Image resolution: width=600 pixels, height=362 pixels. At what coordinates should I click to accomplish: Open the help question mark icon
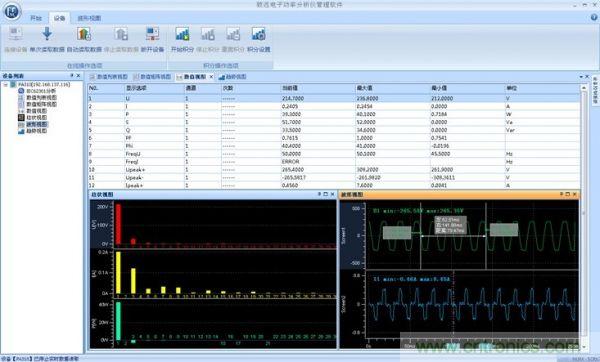click(x=594, y=17)
